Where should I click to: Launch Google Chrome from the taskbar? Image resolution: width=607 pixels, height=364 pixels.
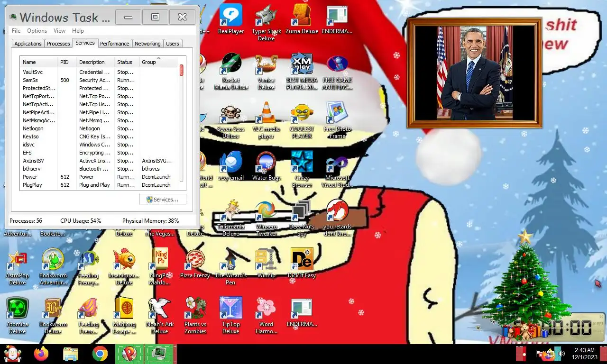click(x=100, y=354)
